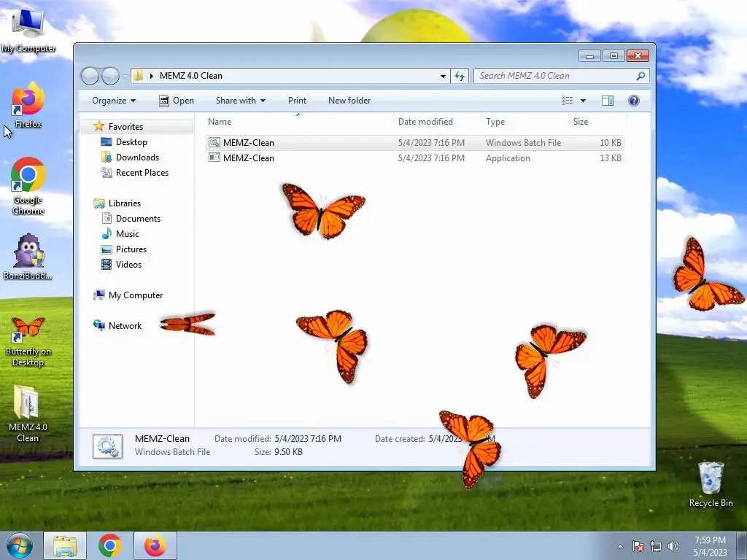Screen dimensions: 747x560
Task: Click the Open toolbar button
Action: click(177, 101)
